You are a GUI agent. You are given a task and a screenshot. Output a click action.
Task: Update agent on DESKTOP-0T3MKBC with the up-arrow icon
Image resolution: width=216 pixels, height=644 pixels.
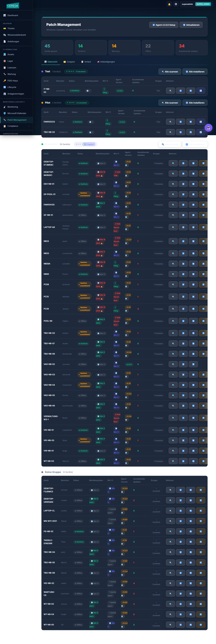(203, 163)
